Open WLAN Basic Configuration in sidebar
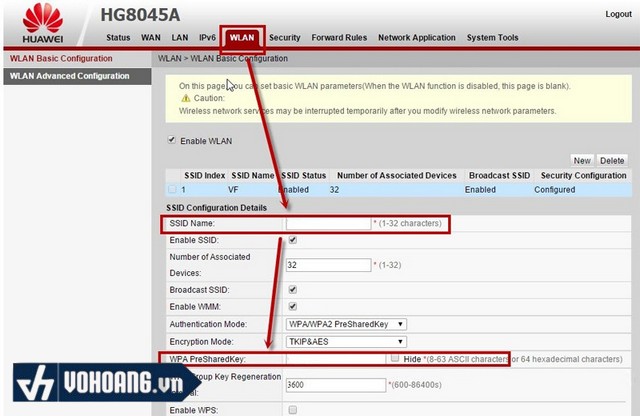Image resolution: width=640 pixels, height=416 pixels. 61,58
